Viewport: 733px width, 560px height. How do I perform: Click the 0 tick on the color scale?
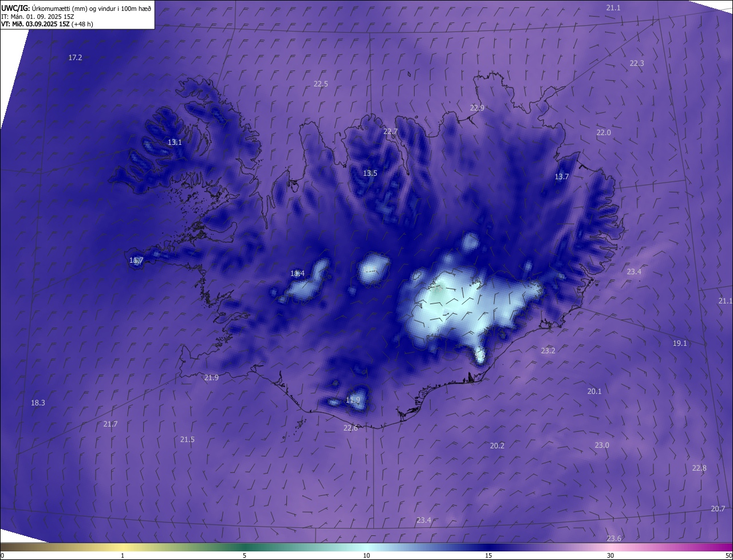[2, 555]
